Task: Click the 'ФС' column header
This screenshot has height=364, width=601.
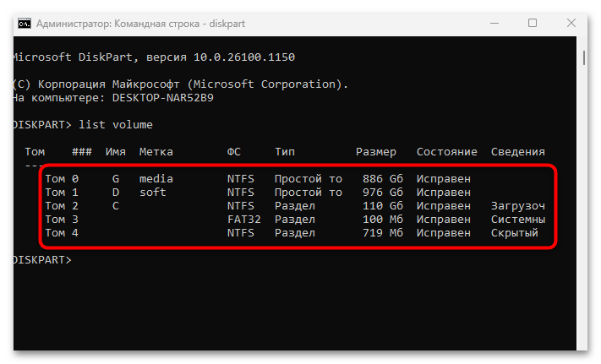Action: tap(234, 152)
